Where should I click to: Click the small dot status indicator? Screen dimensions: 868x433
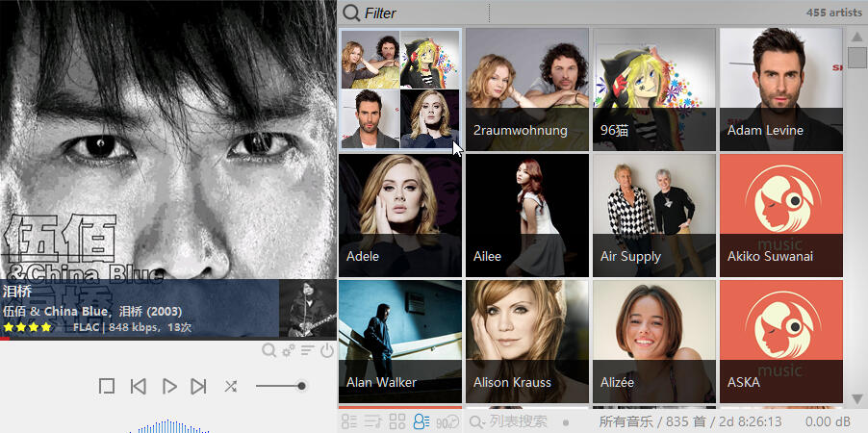coord(565,422)
